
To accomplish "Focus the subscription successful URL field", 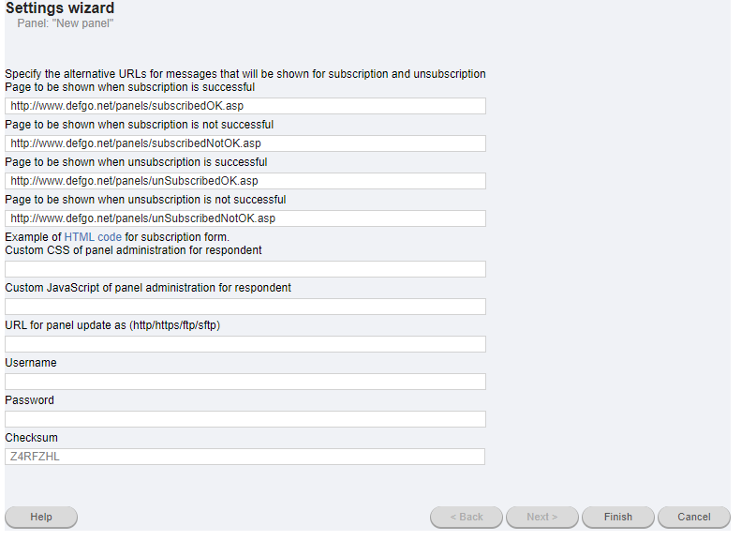I will pos(245,106).
